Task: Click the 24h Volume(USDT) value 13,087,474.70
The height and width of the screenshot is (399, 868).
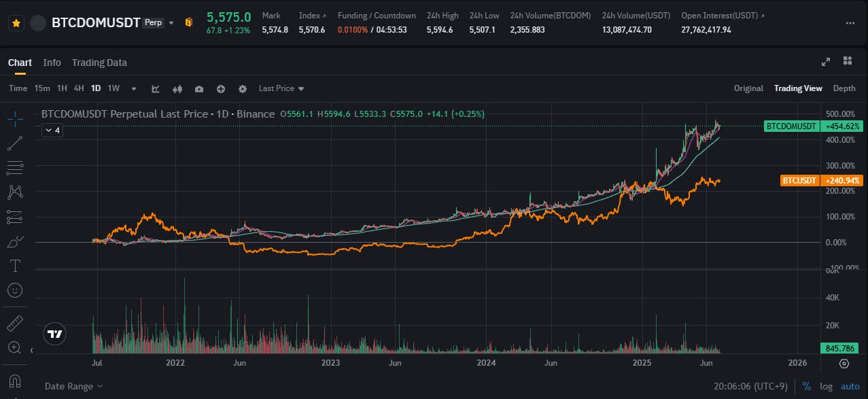Action: (627, 30)
